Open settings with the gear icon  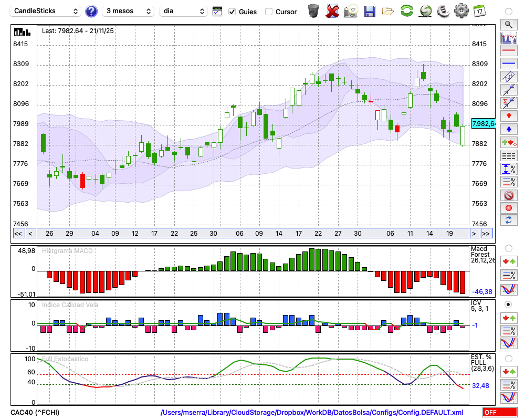(461, 11)
